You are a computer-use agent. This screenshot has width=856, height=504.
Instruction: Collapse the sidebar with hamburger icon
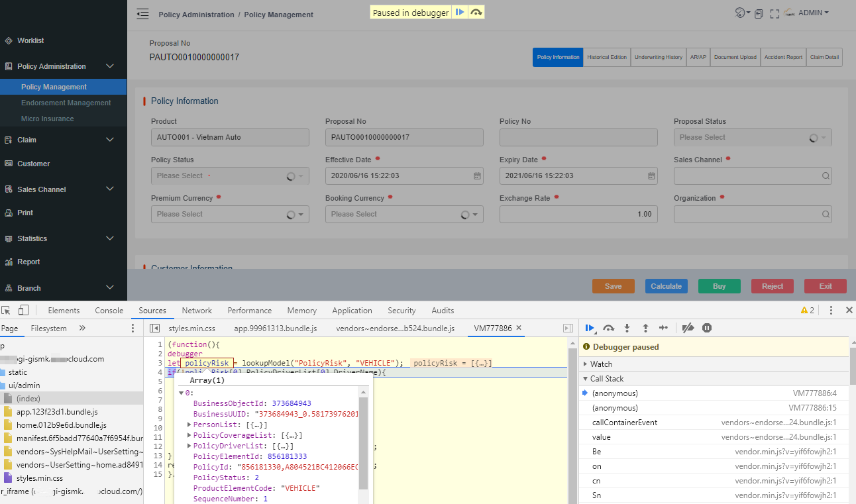click(142, 14)
